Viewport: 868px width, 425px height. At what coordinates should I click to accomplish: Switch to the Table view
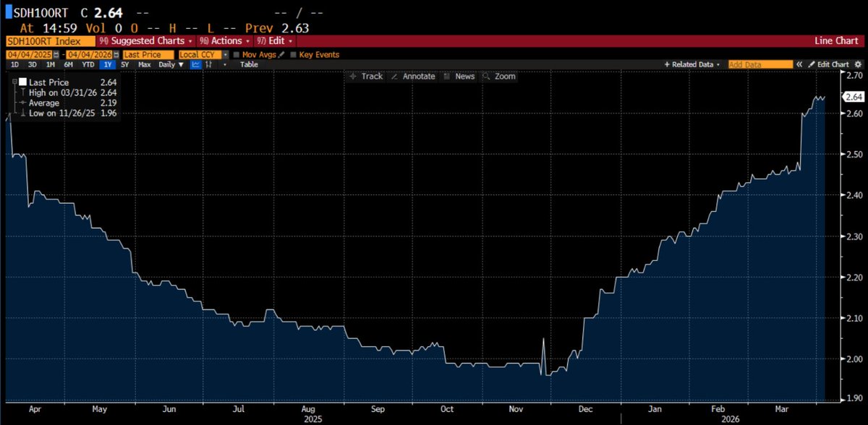point(249,64)
